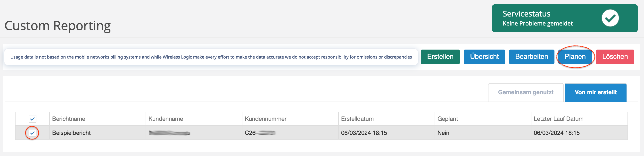
Task: Click the Geplant column header
Action: (447, 119)
